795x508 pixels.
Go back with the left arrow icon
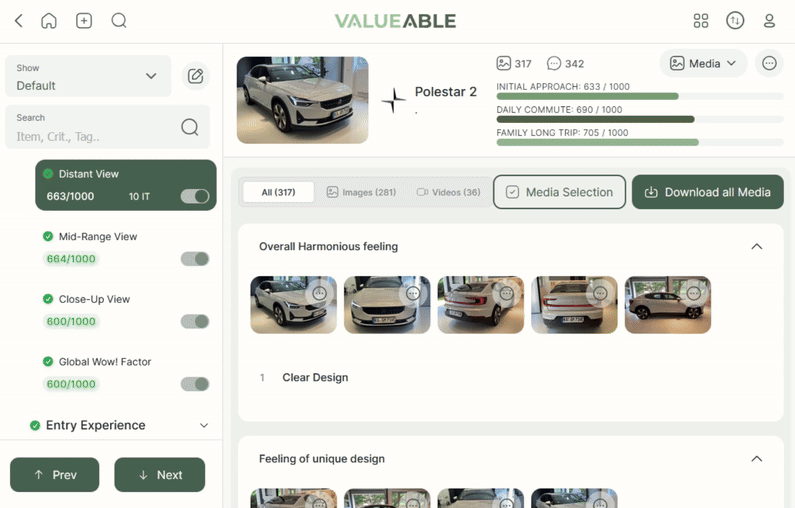[x=19, y=21]
